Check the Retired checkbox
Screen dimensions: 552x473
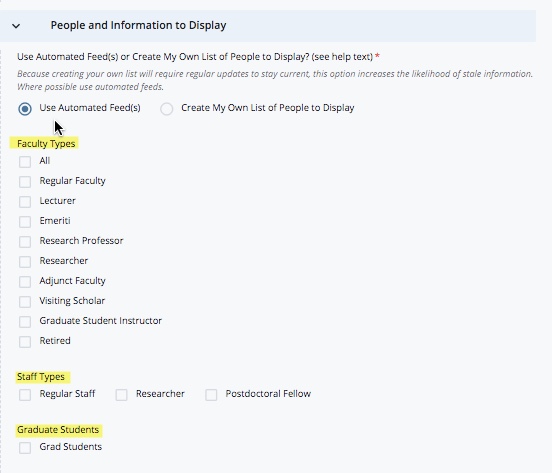[25, 342]
